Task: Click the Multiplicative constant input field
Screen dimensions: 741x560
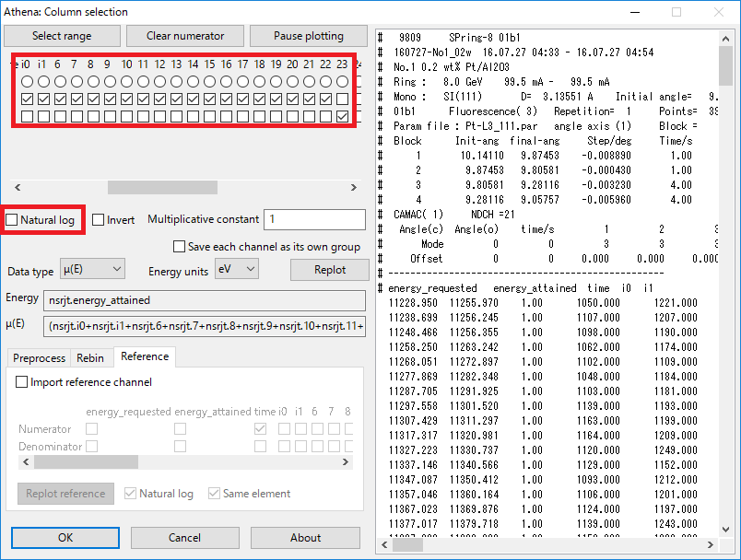Action: click(x=314, y=219)
